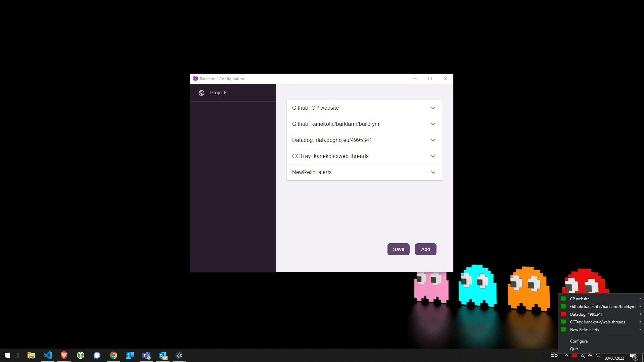Open the Wi-Fi network tray icon
Screen dimensions: 644x362
pos(583,356)
